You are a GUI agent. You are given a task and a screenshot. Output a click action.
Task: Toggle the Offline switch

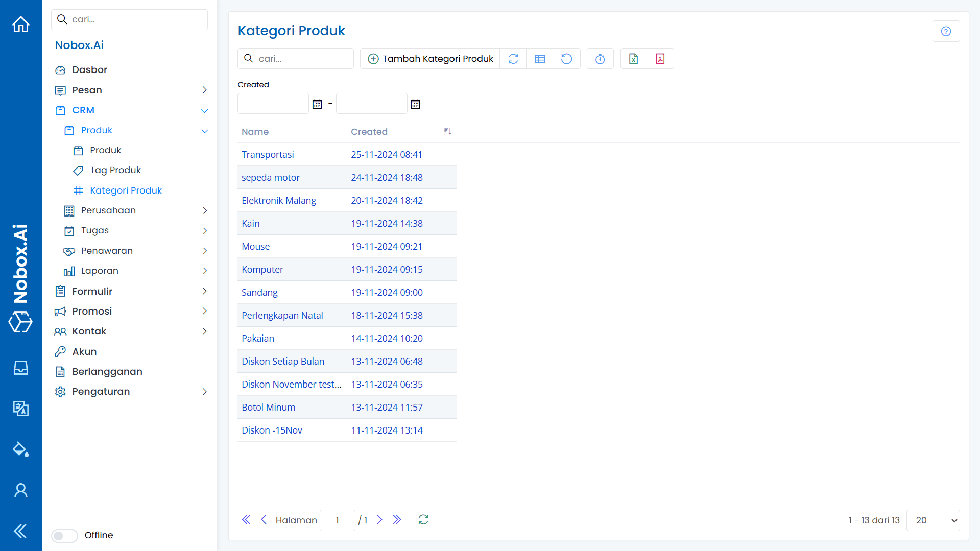tap(65, 535)
